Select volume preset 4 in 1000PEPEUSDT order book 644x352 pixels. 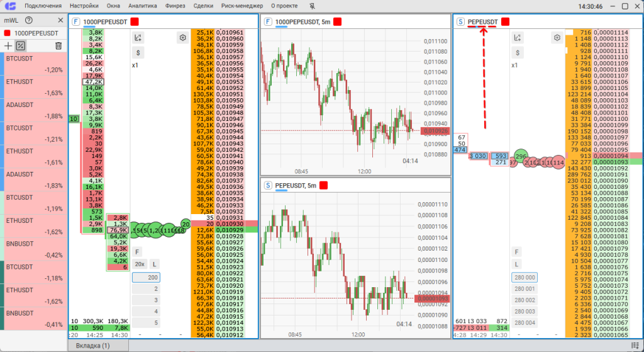pyautogui.click(x=146, y=312)
